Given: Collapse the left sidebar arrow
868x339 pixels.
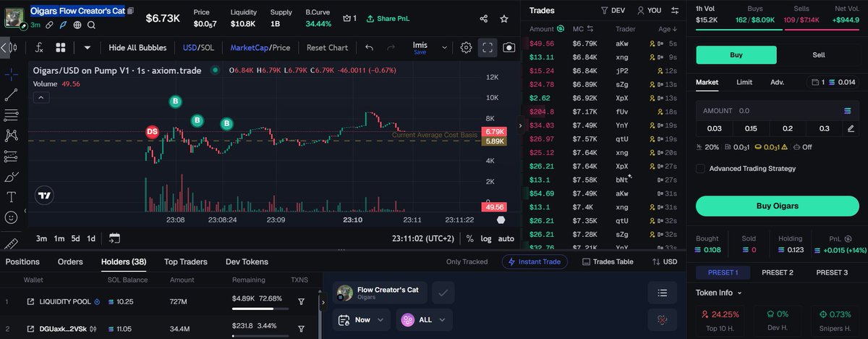Looking at the screenshot, I should pyautogui.click(x=5, y=48).
